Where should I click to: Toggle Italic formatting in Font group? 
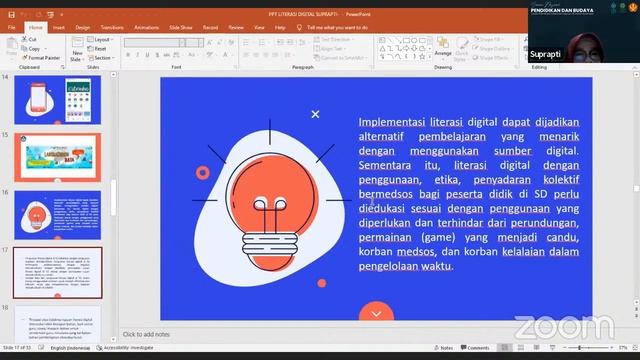point(138,55)
